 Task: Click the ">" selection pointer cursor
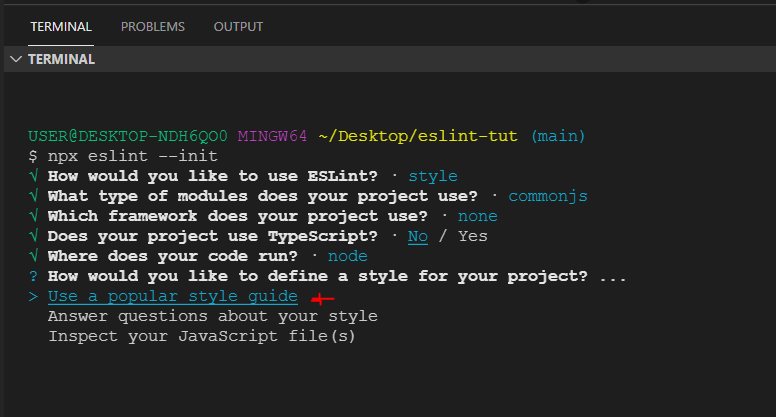pyautogui.click(x=34, y=297)
